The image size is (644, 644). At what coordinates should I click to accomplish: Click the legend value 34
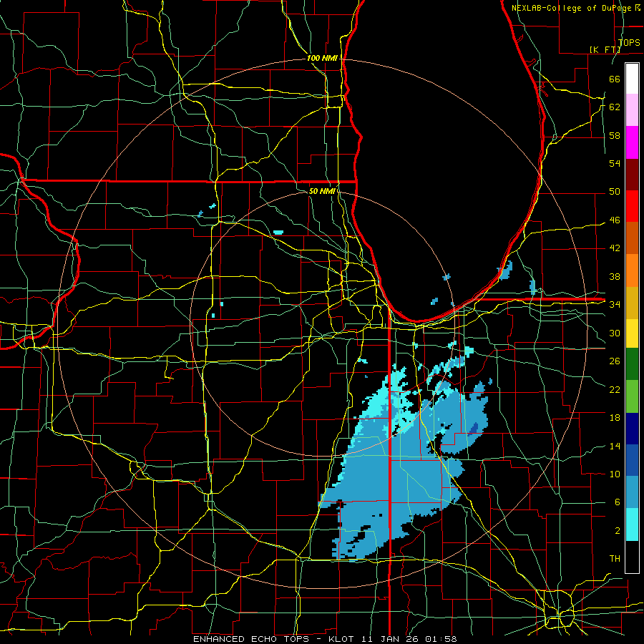point(615,304)
